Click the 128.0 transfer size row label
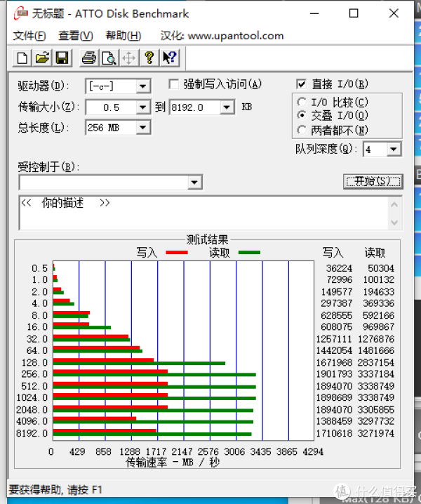 pos(34,363)
